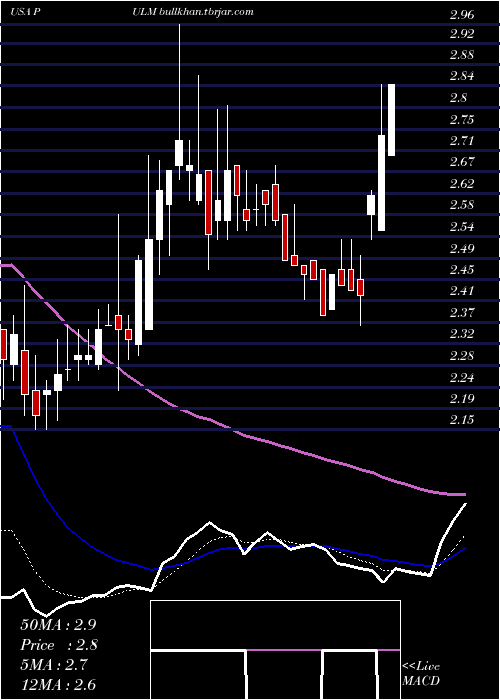This screenshot has width=500, height=700.
Task: Click the right end of the pink 50MA line
Action: coord(464,494)
